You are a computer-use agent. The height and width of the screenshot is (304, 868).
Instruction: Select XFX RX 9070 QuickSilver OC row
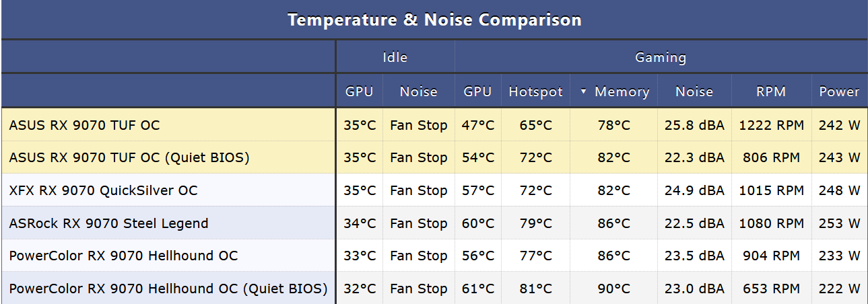[x=434, y=190]
